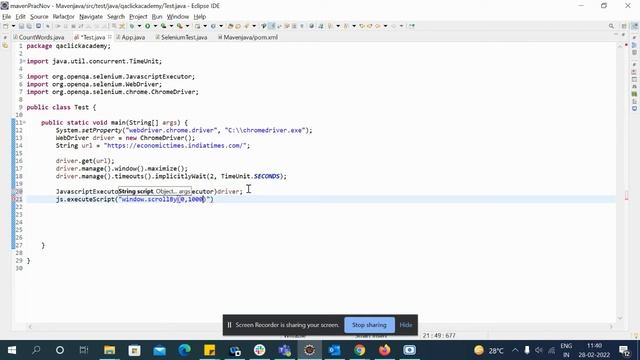The image size is (640, 360).
Task: Close the Test.java editor tab
Action: click(x=110, y=37)
